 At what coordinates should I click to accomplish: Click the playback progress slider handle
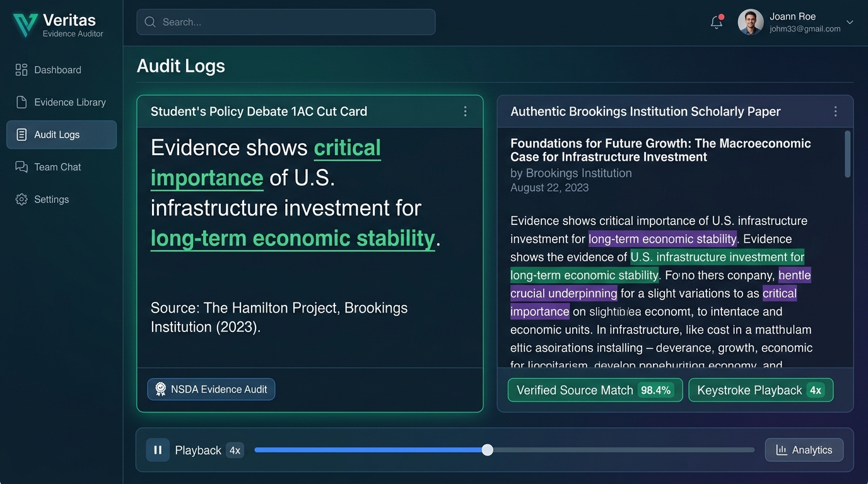[x=487, y=450]
